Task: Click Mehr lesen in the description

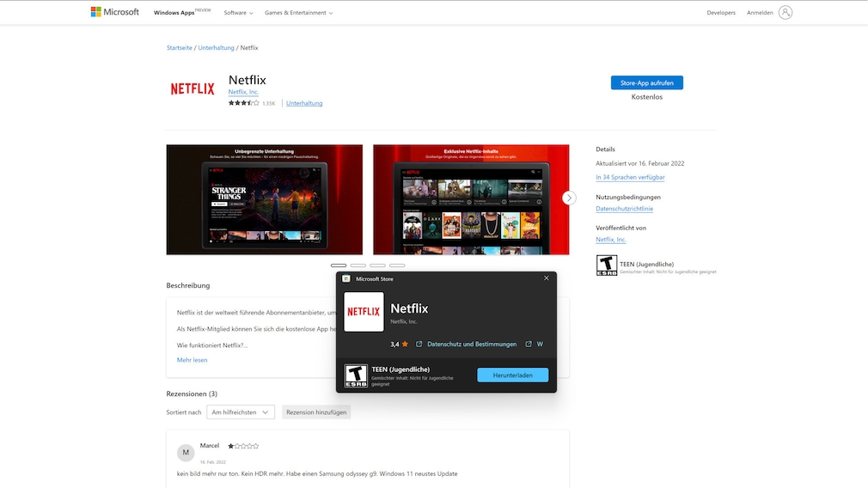Action: pyautogui.click(x=193, y=360)
